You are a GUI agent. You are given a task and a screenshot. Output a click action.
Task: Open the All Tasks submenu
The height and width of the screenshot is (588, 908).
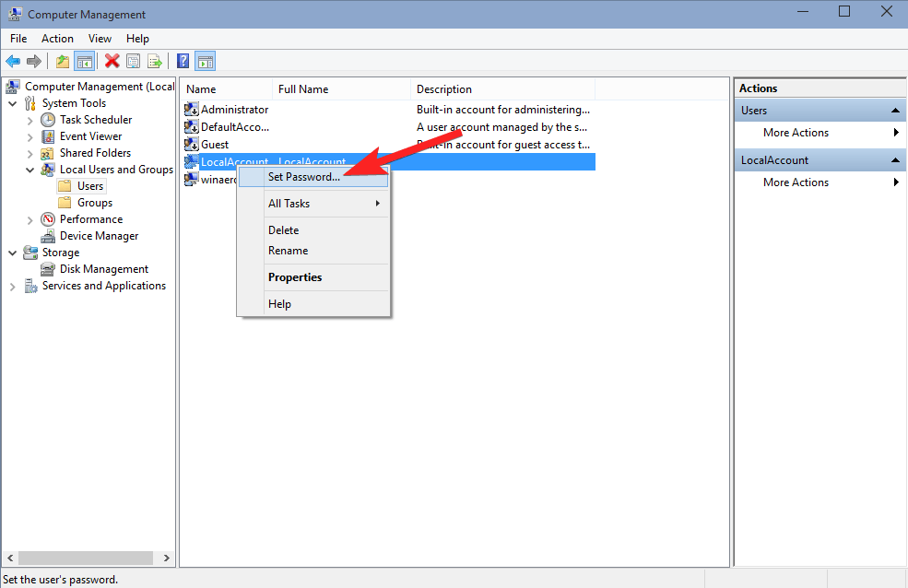(289, 203)
